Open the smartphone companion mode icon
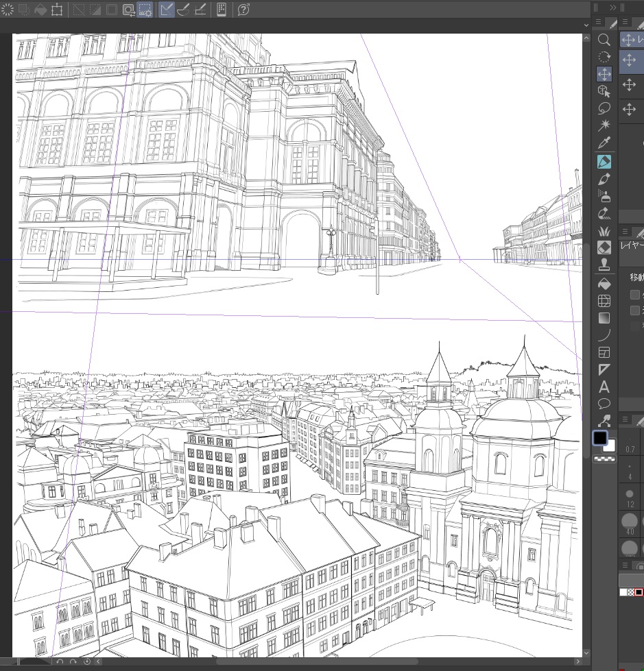 click(x=222, y=10)
